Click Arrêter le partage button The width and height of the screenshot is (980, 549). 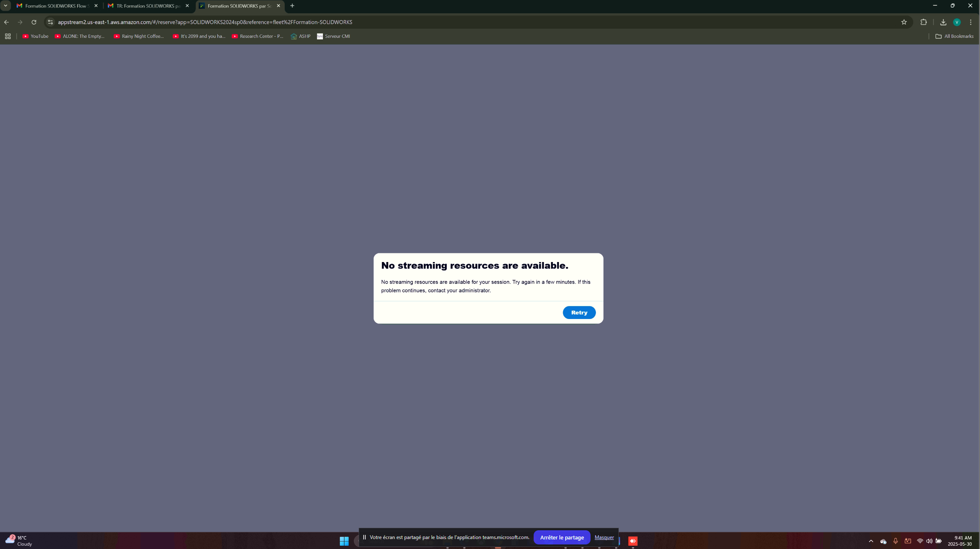point(561,537)
